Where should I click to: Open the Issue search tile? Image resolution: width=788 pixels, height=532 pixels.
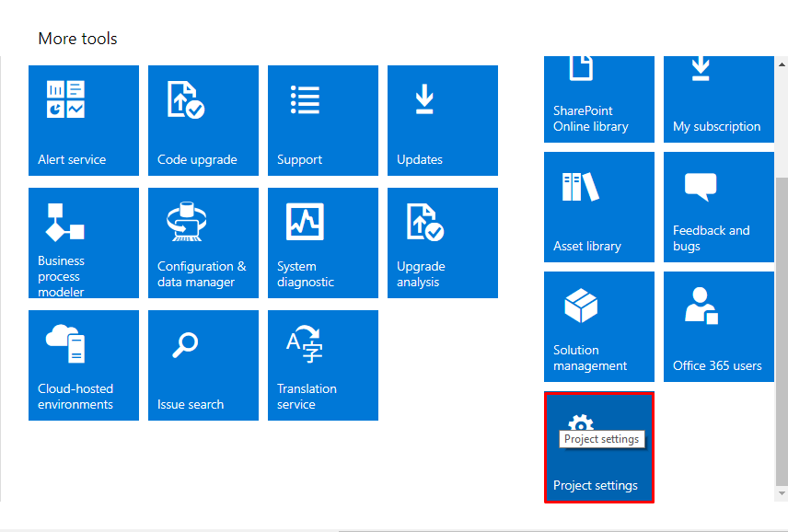203,365
